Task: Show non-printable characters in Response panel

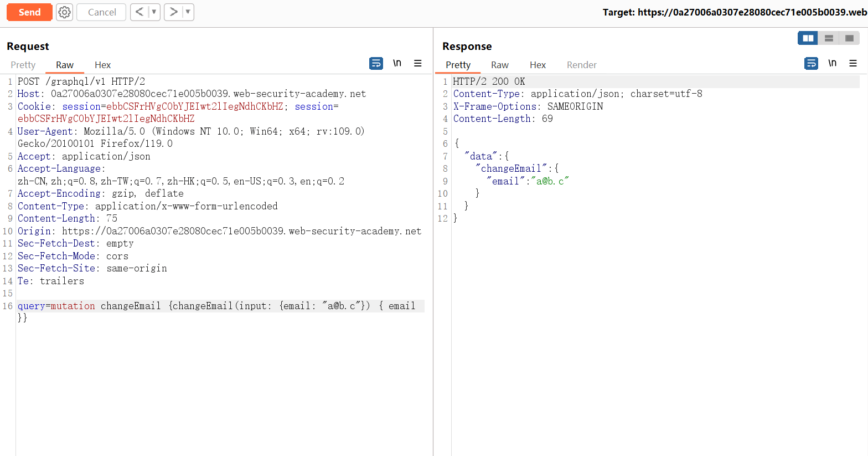Action: click(x=832, y=64)
